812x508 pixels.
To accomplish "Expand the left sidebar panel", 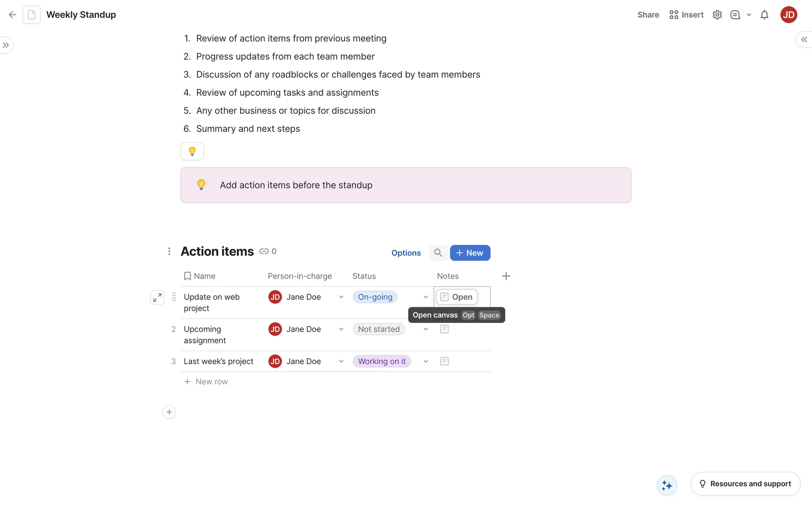I will click(6, 45).
